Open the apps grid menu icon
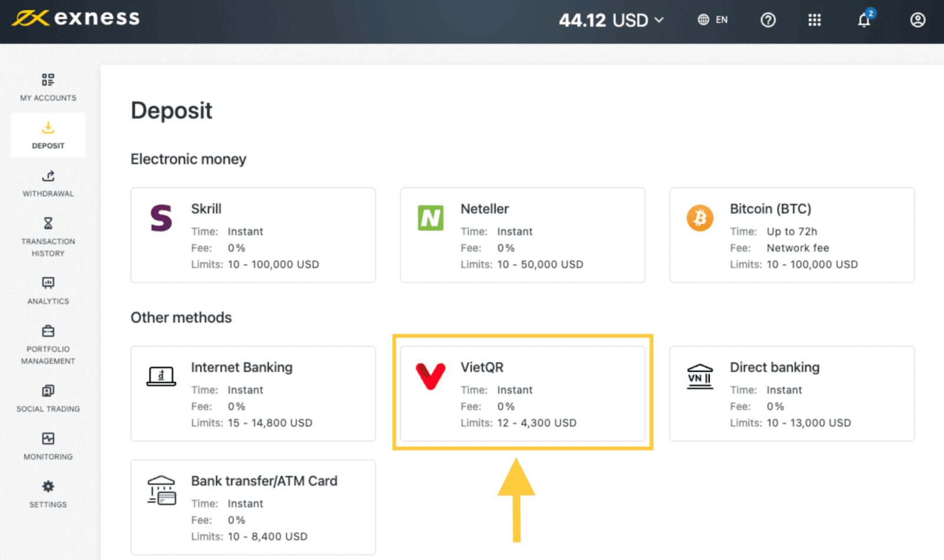 pyautogui.click(x=814, y=20)
